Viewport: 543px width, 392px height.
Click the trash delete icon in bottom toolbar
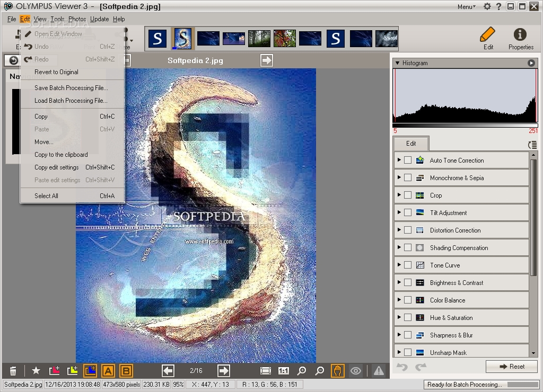(13, 371)
